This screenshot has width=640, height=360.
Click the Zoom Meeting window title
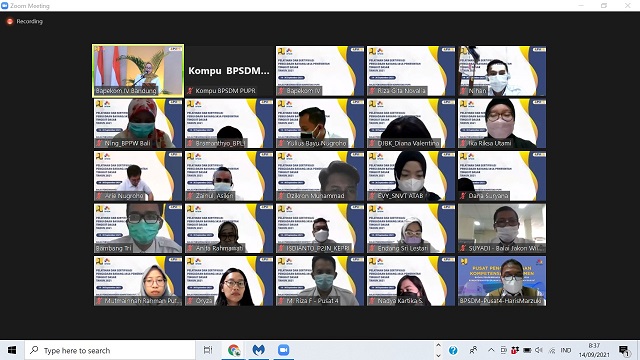coord(30,6)
